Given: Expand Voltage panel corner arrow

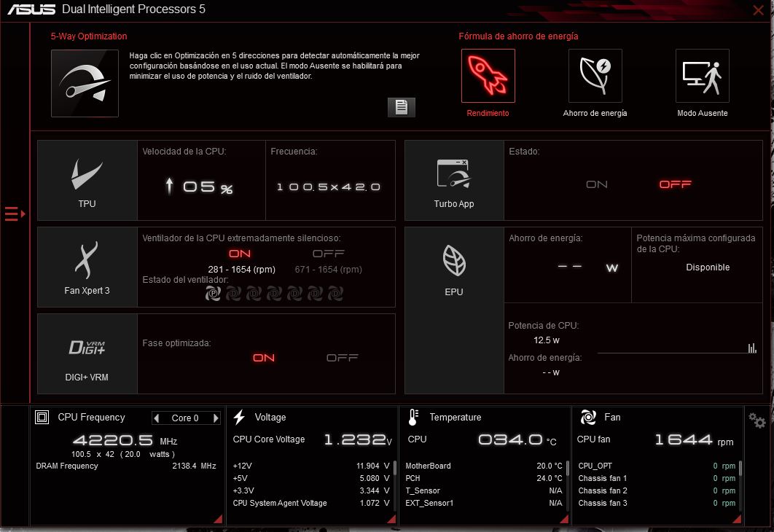Looking at the screenshot, I should coord(391,519).
